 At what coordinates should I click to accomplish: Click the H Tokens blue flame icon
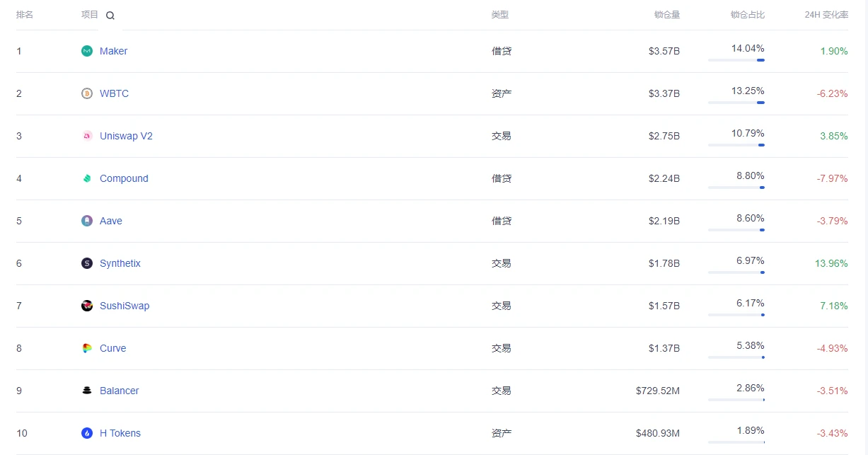[x=87, y=433]
